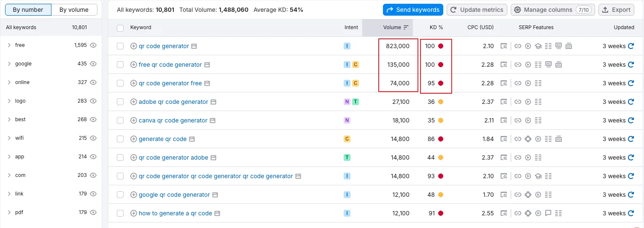The image size is (644, 228).
Task: Expand the 'free' keyword group
Action: pos(9,45)
